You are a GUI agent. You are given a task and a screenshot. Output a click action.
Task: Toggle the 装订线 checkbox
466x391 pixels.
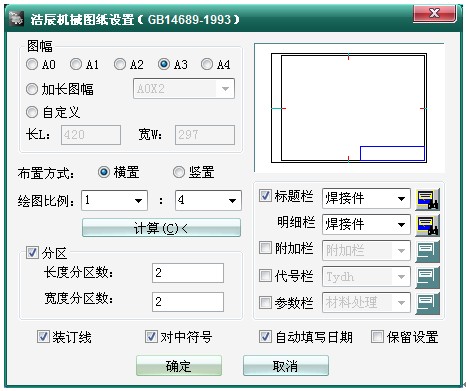(43, 337)
